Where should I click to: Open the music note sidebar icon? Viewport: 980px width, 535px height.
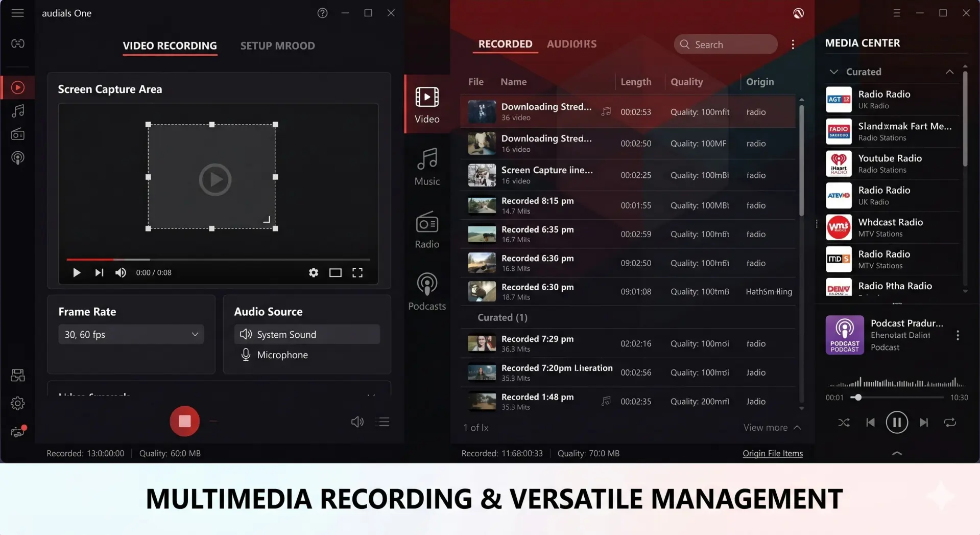pos(18,111)
